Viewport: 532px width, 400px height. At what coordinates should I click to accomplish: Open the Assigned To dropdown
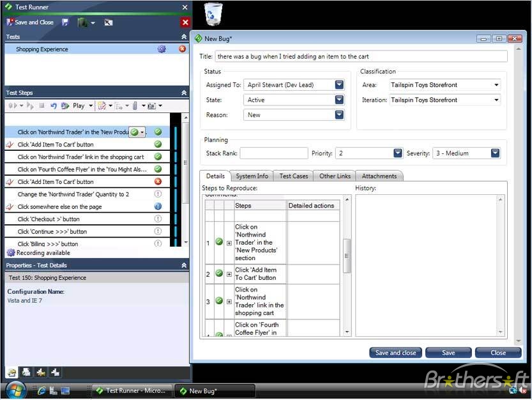pyautogui.click(x=339, y=84)
